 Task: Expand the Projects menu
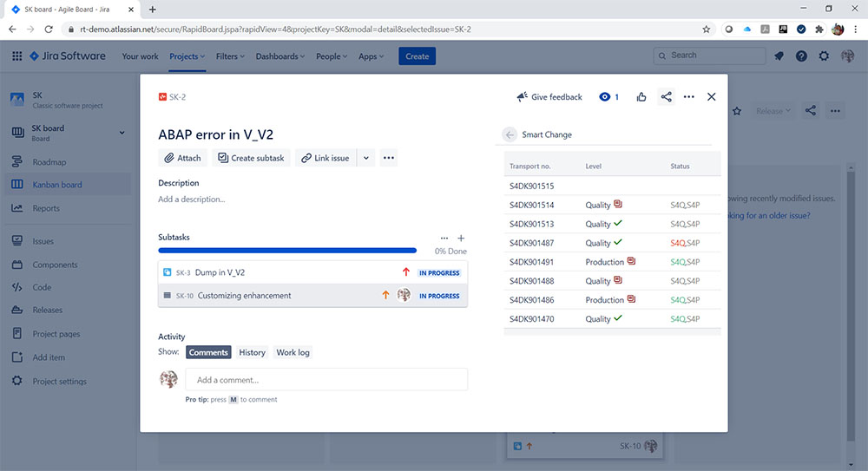[187, 56]
